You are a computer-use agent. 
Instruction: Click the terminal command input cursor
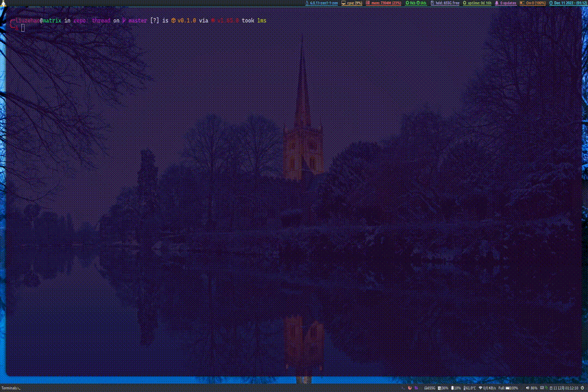tap(23, 28)
